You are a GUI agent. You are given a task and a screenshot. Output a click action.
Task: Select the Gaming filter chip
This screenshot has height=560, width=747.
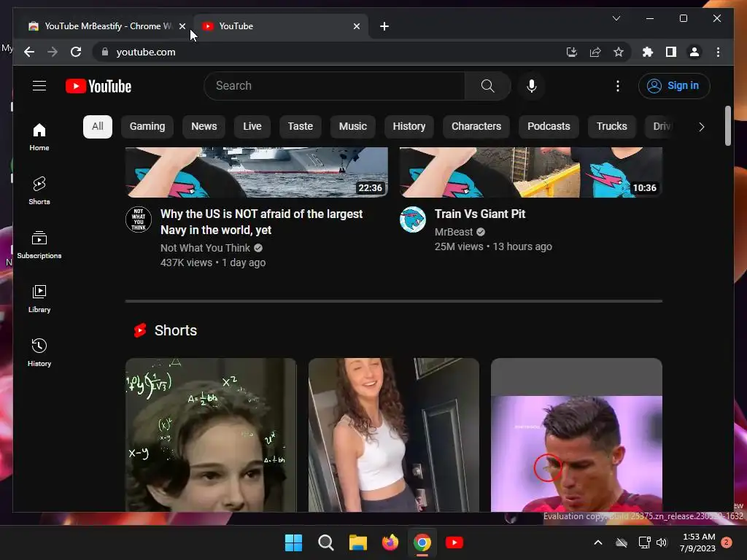(147, 127)
